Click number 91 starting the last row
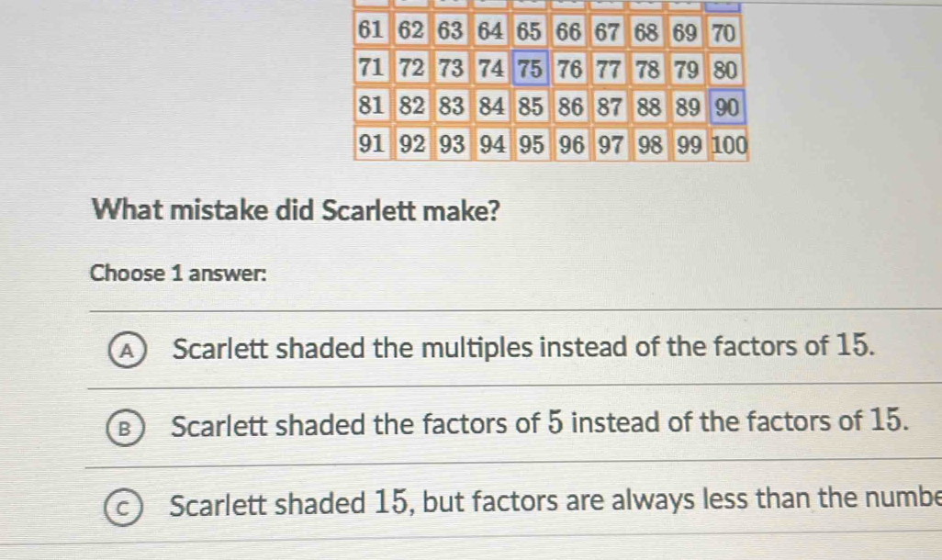 coord(371,143)
